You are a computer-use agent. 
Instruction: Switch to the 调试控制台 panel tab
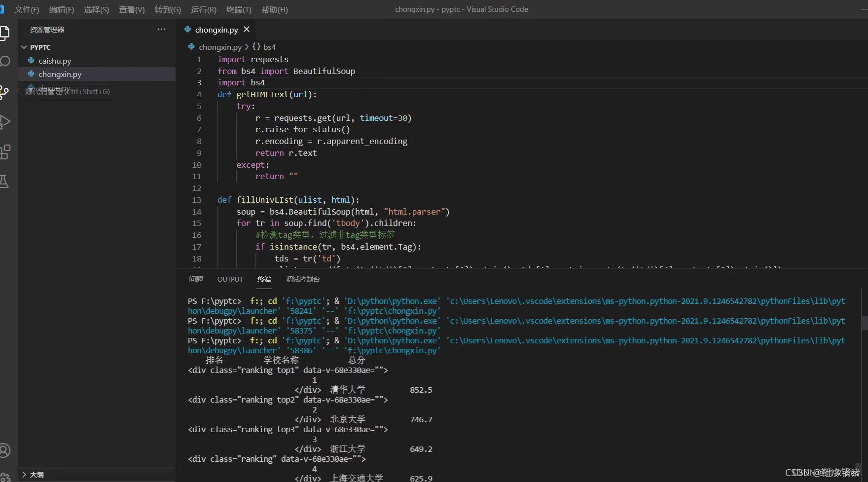point(302,279)
